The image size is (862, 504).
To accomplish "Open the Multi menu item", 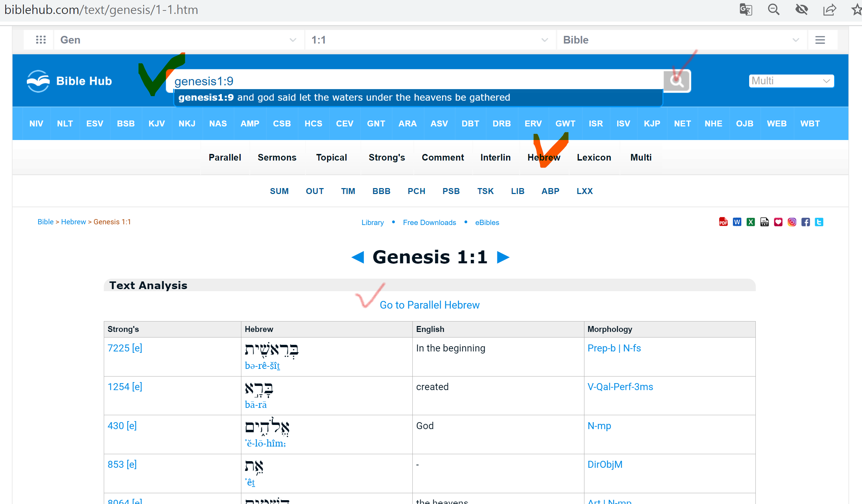I will click(641, 157).
